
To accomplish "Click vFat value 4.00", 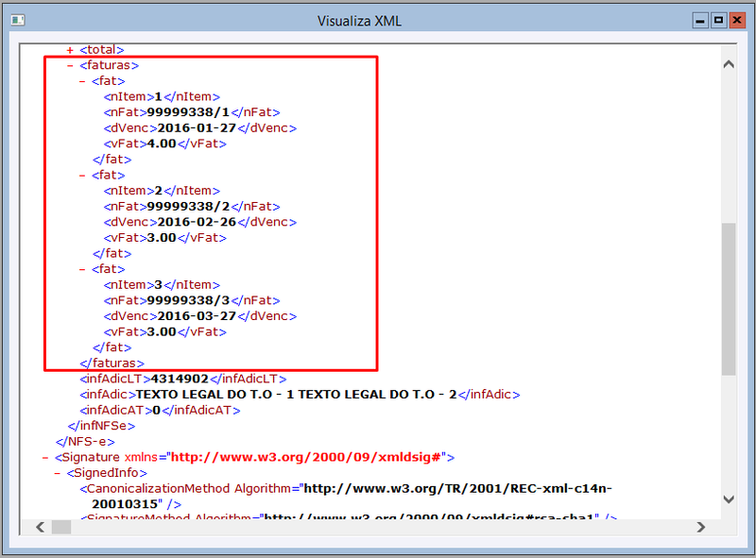I will tap(162, 144).
